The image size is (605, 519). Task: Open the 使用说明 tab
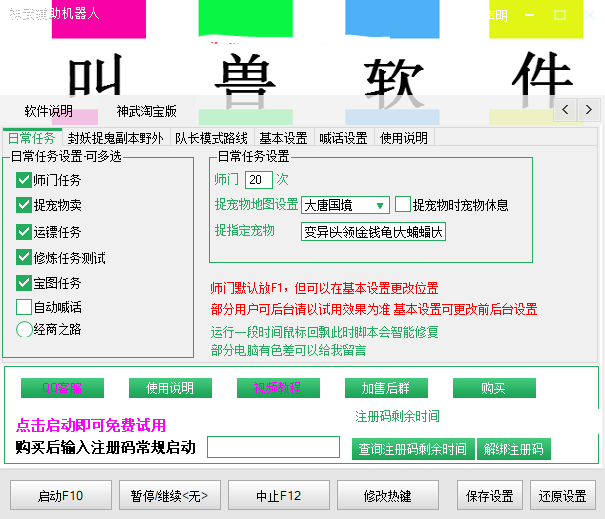(404, 138)
